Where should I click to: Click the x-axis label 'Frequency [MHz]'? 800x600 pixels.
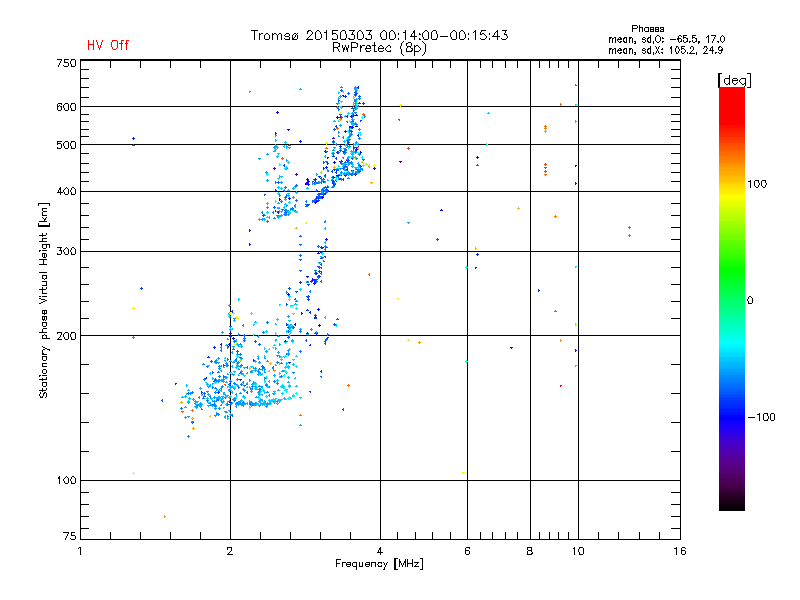pos(379,564)
